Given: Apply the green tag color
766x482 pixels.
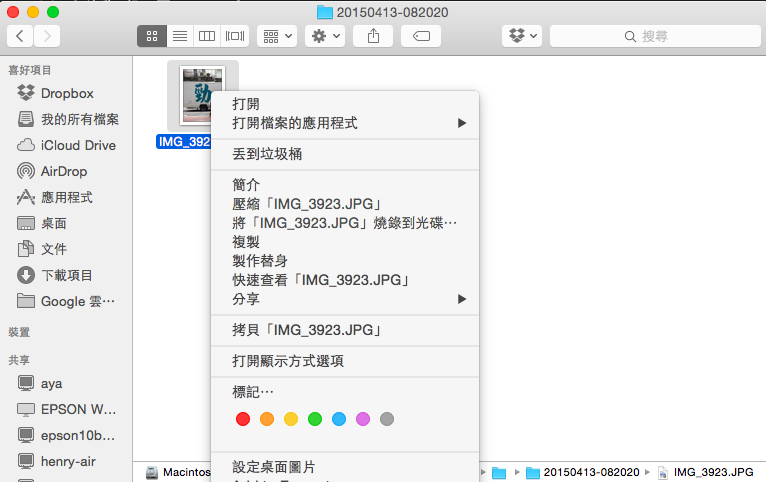Looking at the screenshot, I should click(315, 419).
